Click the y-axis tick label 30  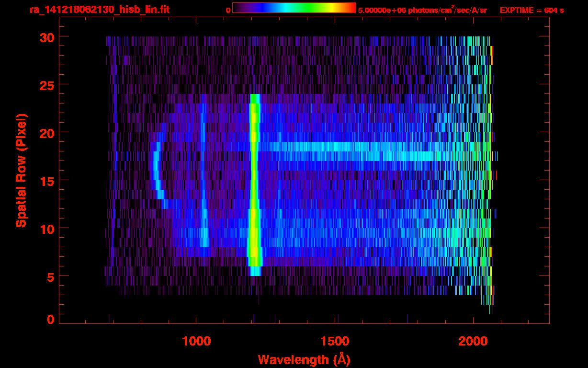[x=46, y=36]
